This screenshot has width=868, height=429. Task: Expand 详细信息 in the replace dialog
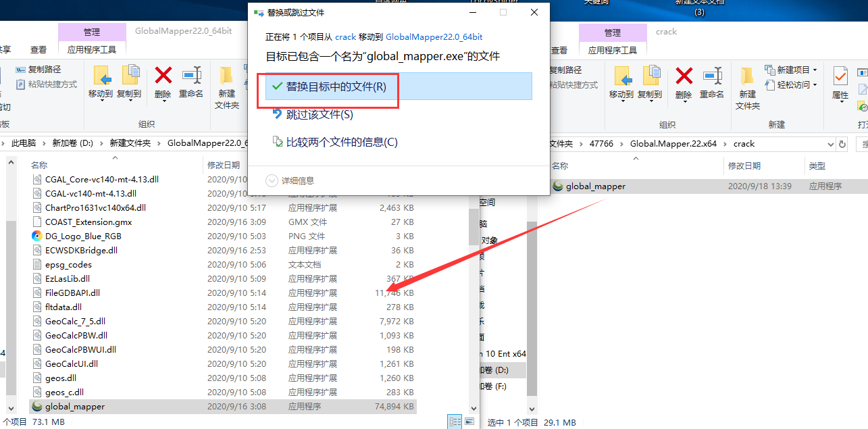[x=290, y=180]
